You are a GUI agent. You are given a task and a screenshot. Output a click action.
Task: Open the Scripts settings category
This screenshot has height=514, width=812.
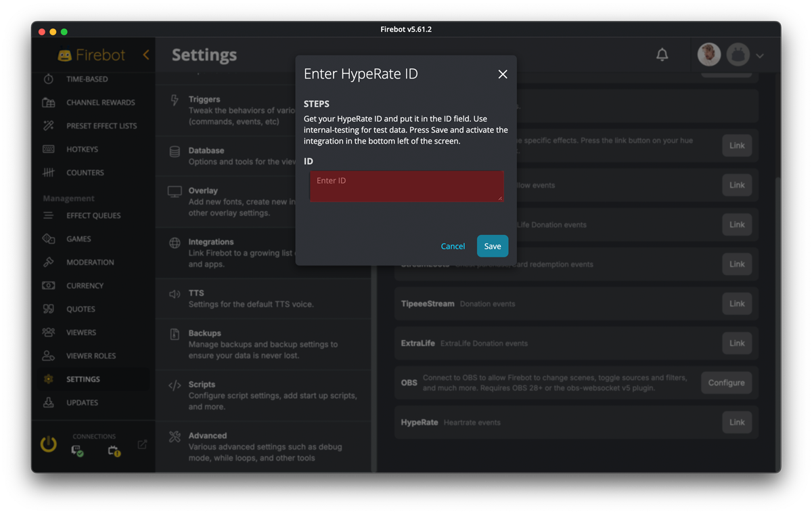(264, 395)
